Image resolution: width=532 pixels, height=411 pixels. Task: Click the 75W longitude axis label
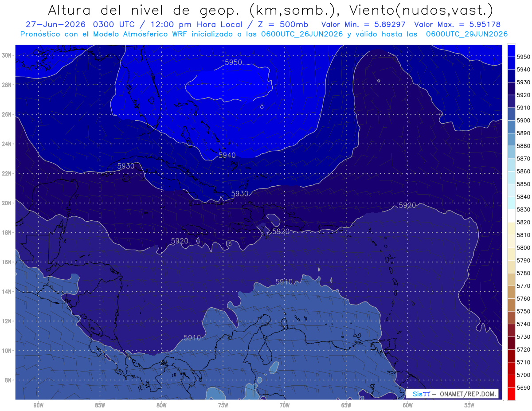pyautogui.click(x=223, y=405)
